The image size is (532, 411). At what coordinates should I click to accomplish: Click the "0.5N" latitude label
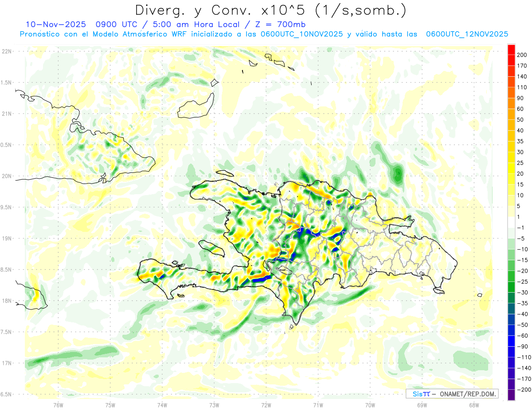[x=7, y=145]
